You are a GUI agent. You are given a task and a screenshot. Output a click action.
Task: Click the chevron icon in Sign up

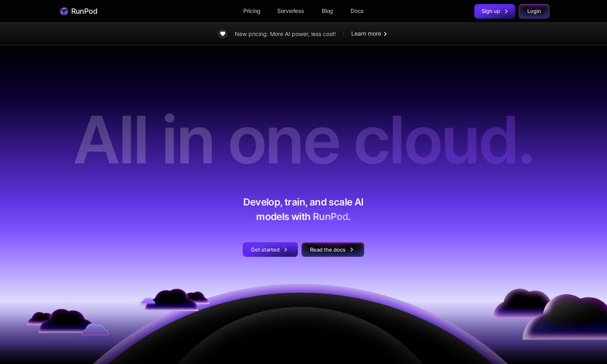pos(506,11)
